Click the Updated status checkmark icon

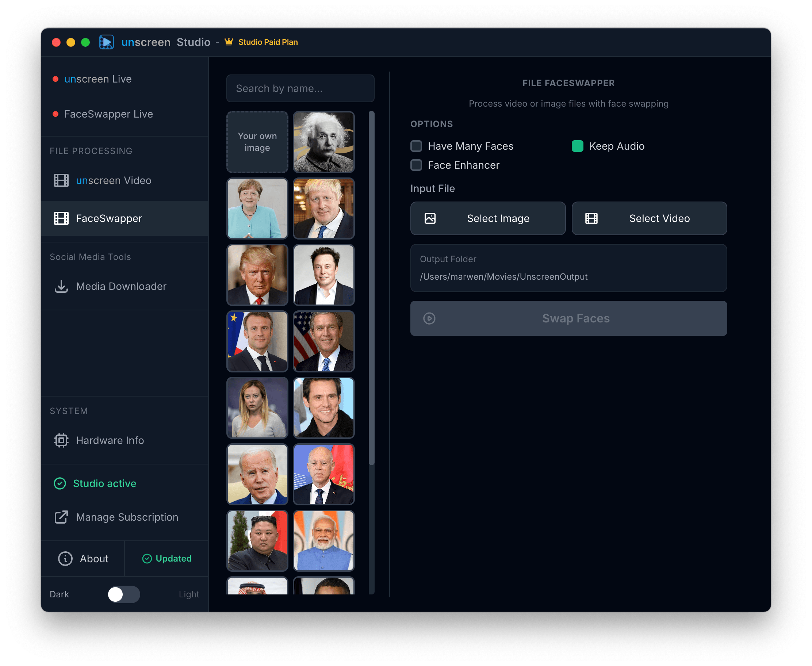[147, 559]
